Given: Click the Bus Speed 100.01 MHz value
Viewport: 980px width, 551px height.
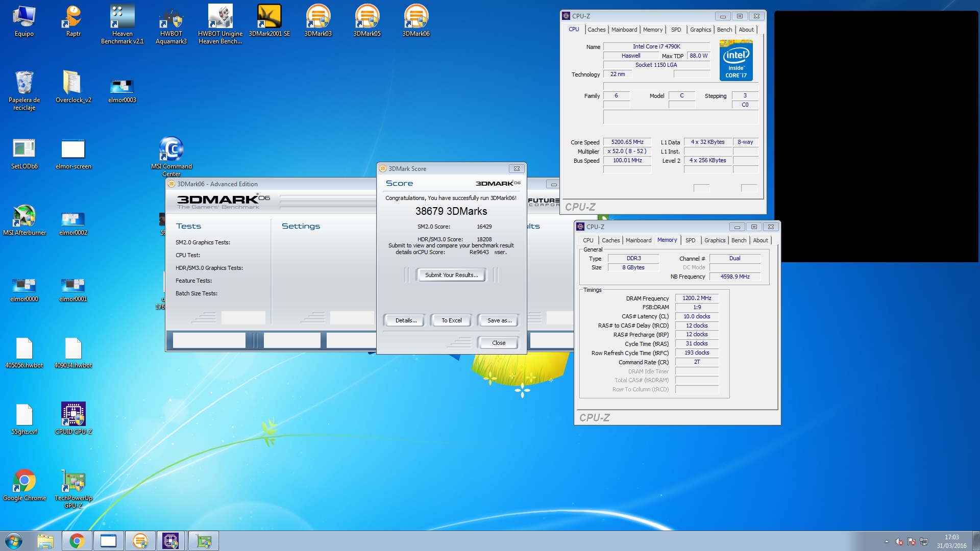Looking at the screenshot, I should [x=627, y=160].
